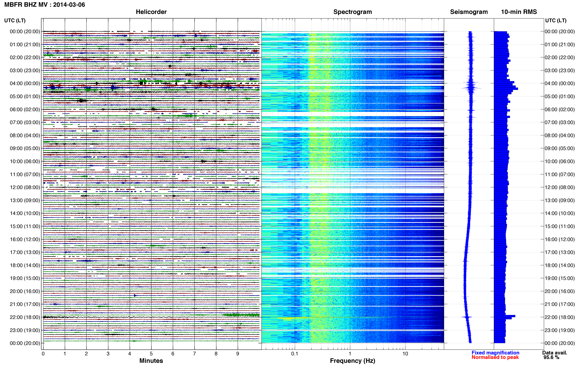Click the 'Frequency (Hz)' x-axis label

pos(352,361)
